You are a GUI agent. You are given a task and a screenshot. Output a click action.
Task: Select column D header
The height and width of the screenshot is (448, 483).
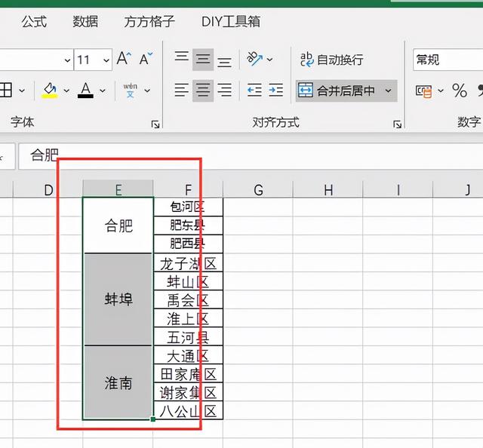coord(48,189)
